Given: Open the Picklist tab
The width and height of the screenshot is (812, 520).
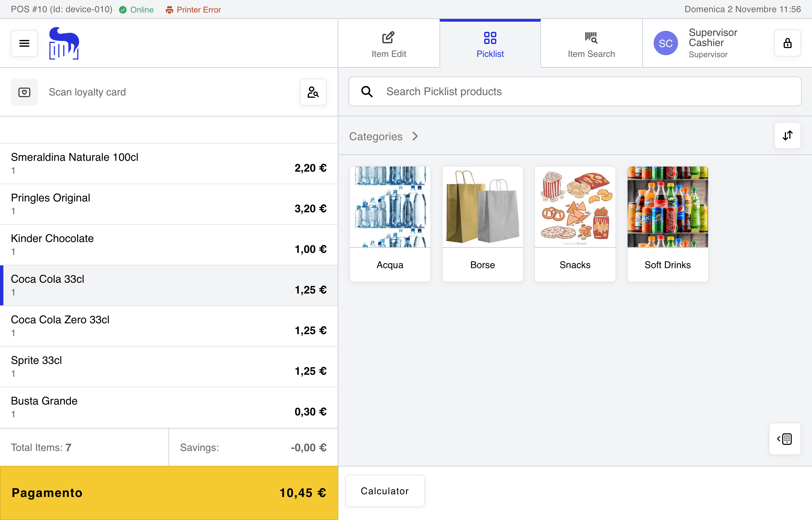Looking at the screenshot, I should pos(490,43).
